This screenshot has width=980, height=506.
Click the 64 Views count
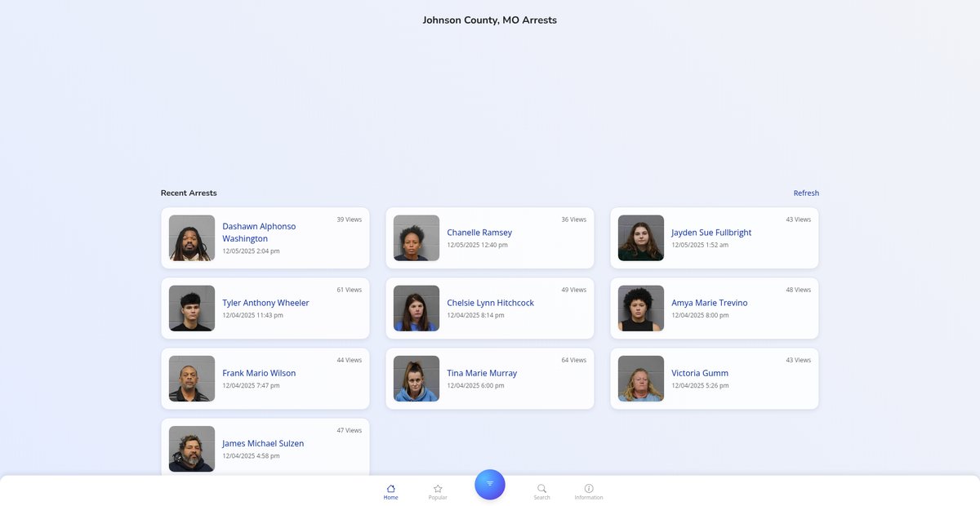[x=574, y=360]
